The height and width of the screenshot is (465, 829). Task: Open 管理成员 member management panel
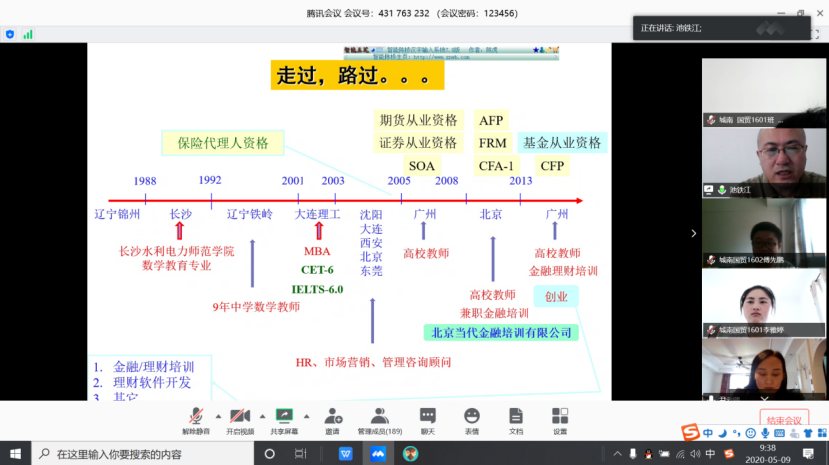pos(380,416)
